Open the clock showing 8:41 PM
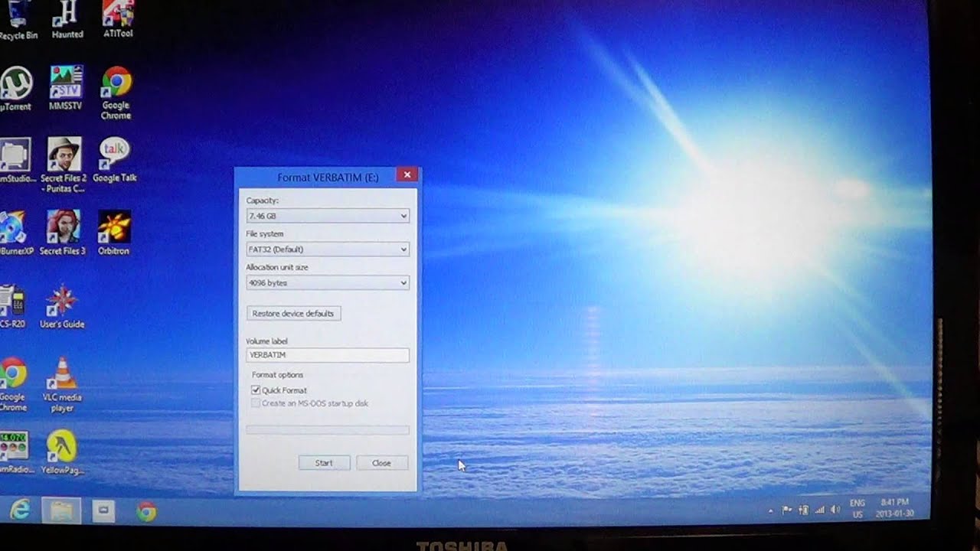Viewport: 980px width, 551px height. tap(894, 507)
